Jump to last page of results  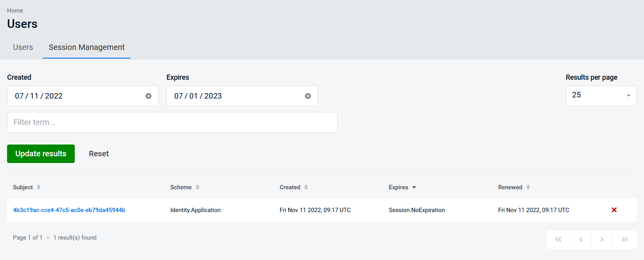pyautogui.click(x=624, y=240)
